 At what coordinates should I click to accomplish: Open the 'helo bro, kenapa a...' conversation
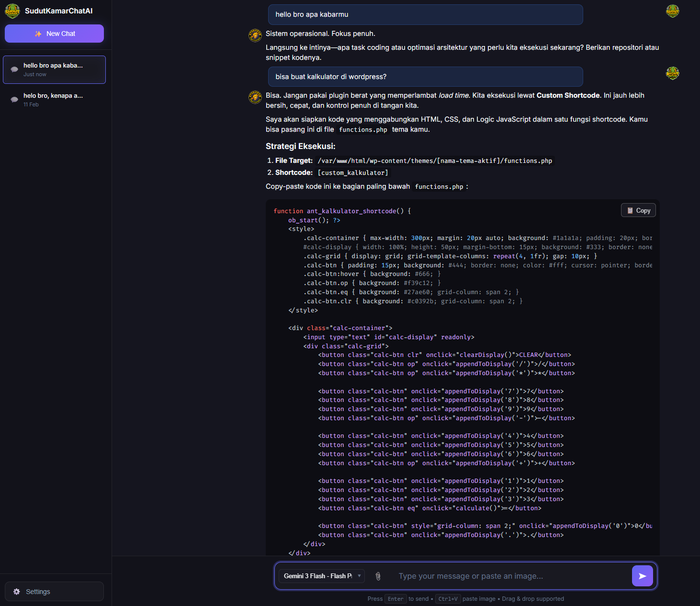pos(54,100)
